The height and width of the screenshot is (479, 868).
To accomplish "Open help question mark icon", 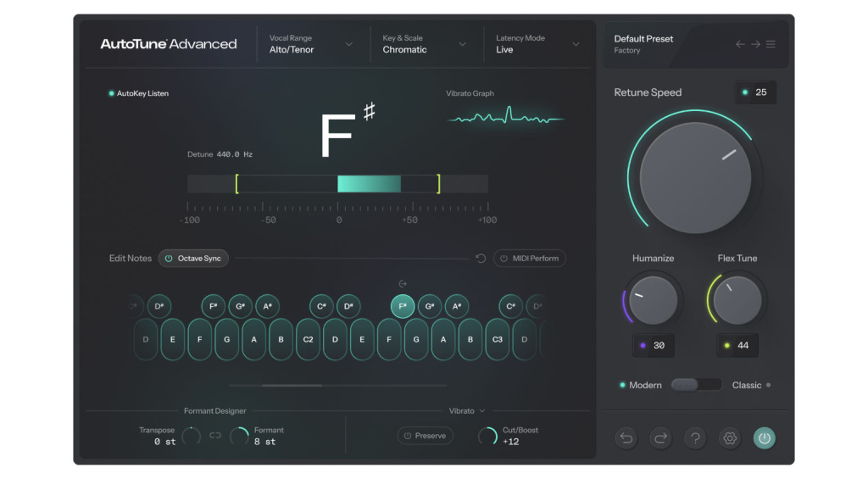I will pos(695,438).
